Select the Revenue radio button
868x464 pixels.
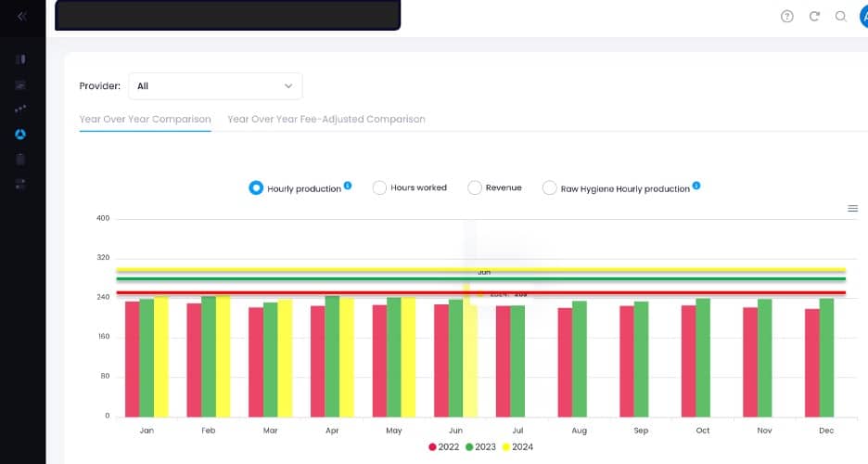(475, 188)
